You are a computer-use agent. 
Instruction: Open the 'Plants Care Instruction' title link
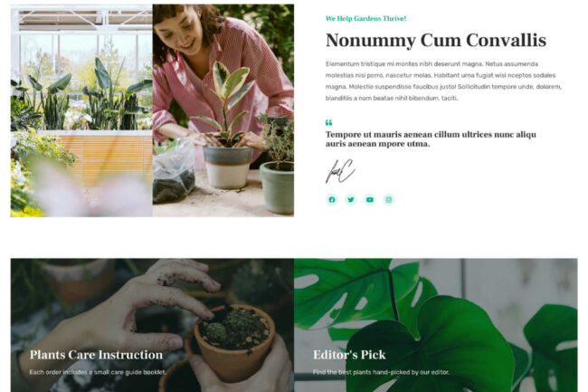96,355
